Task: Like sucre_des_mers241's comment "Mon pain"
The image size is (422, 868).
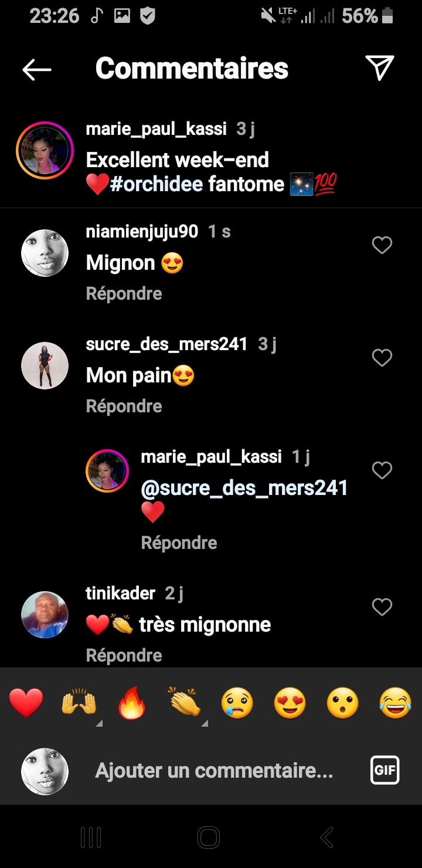Action: (382, 358)
